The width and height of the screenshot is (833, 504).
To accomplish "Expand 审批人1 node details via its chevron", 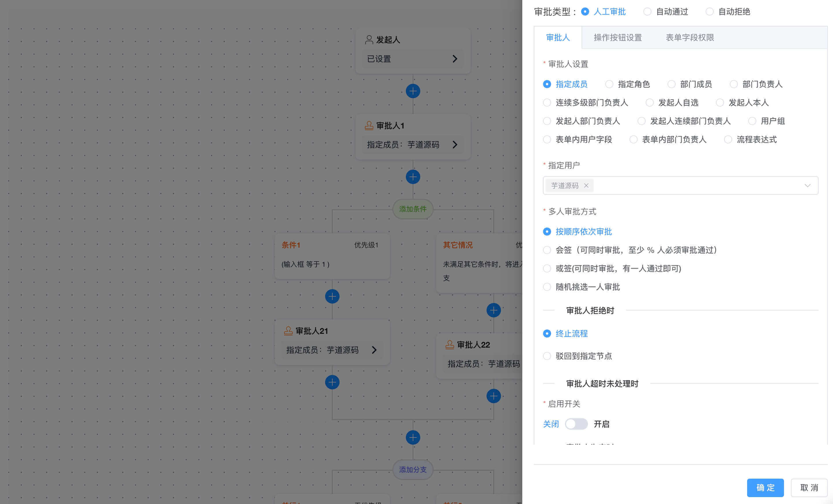I will coord(456,145).
